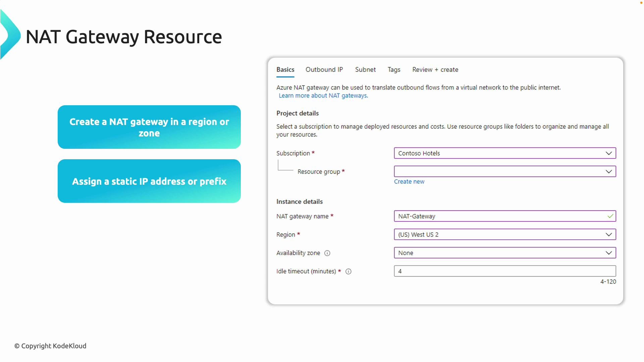Click the Copyright KodeKloud footer text
The width and height of the screenshot is (644, 362).
click(x=50, y=346)
